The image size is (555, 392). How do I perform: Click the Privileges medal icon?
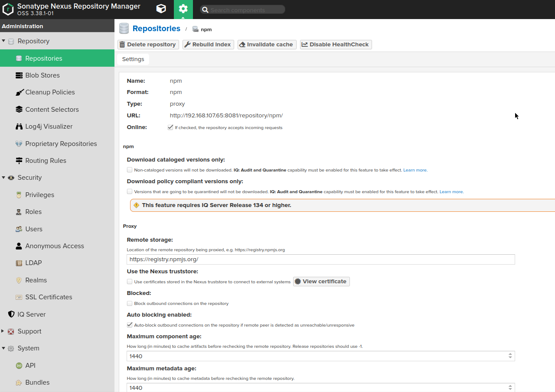(x=19, y=195)
